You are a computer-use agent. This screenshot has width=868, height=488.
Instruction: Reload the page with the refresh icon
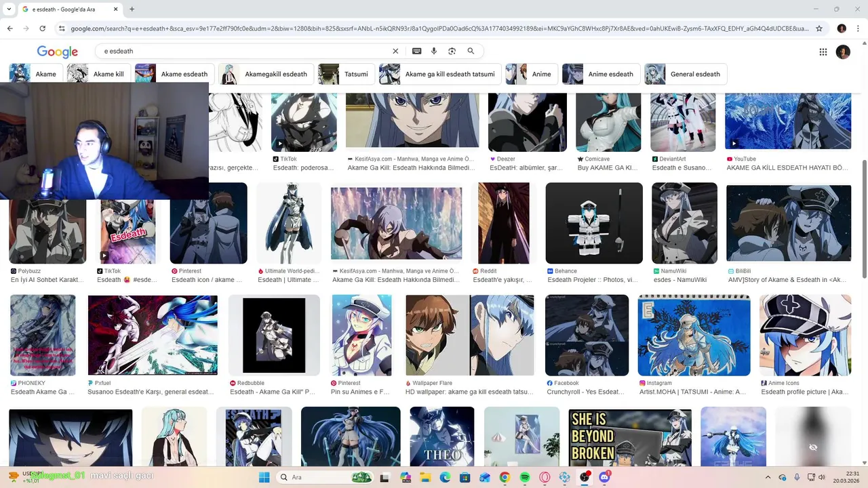click(x=43, y=28)
